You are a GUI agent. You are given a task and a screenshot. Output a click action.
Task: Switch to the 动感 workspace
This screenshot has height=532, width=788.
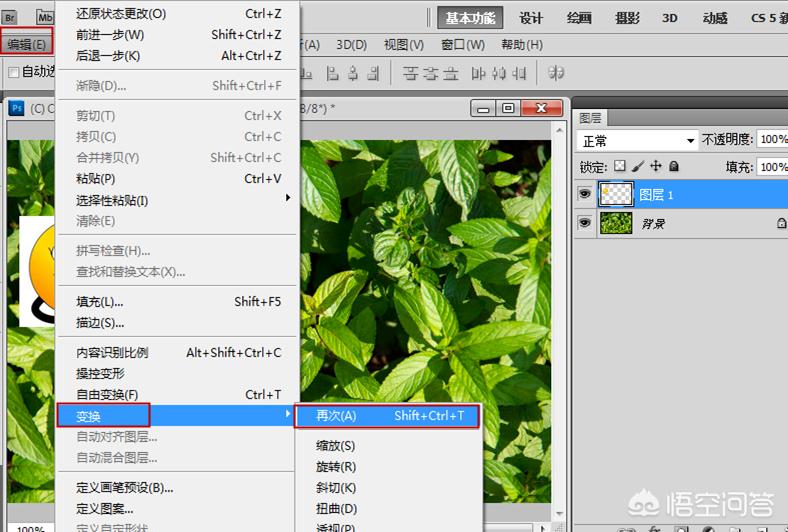point(715,18)
